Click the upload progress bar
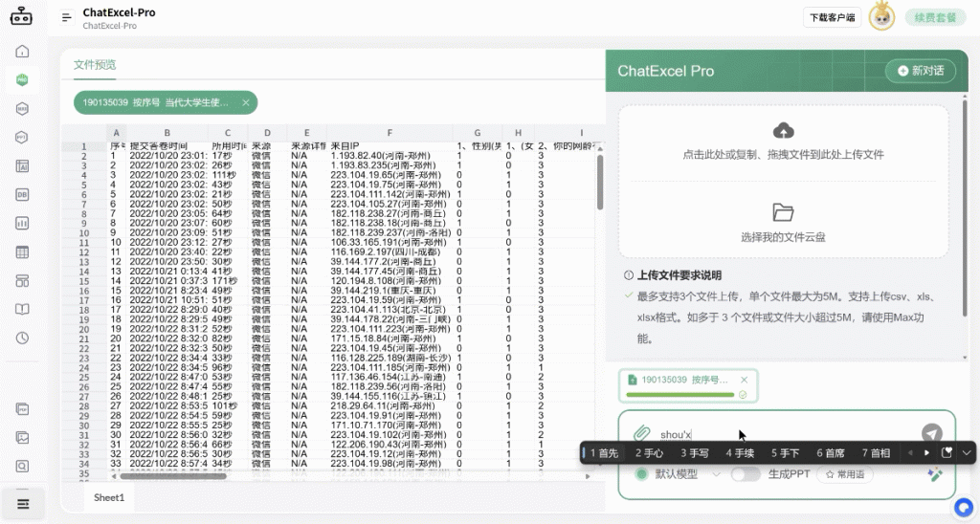Viewport: 980px width, 524px height. [680, 395]
